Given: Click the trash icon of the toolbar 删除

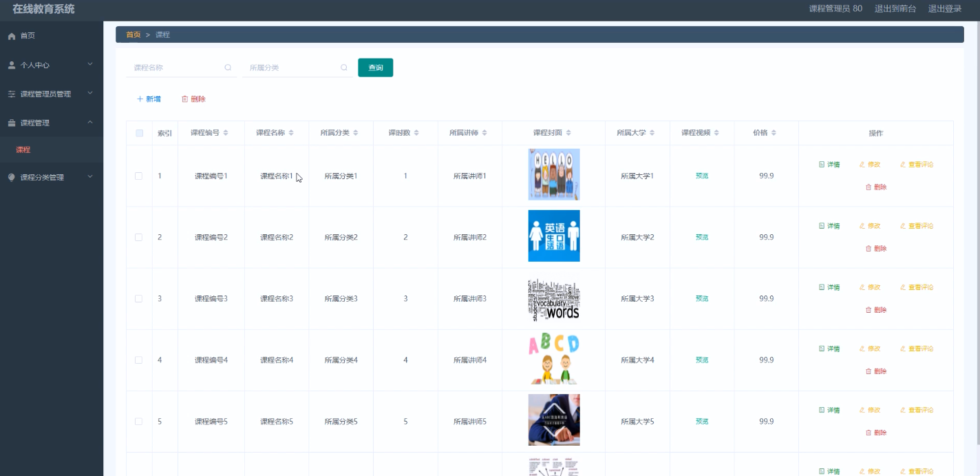Looking at the screenshot, I should coord(184,99).
